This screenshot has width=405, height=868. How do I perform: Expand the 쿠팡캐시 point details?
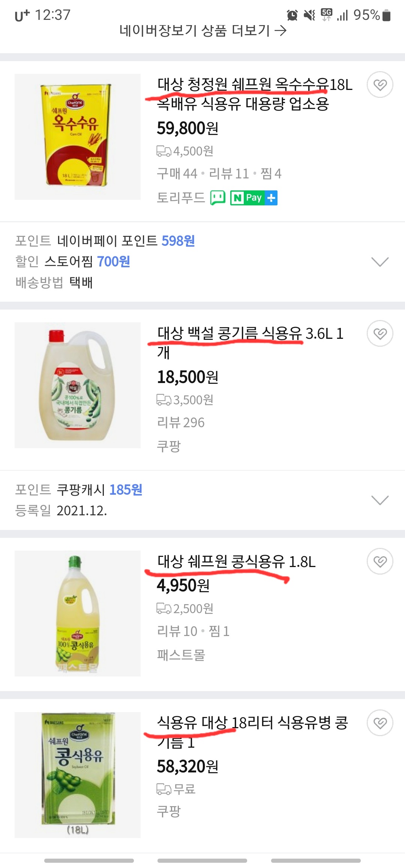[379, 500]
